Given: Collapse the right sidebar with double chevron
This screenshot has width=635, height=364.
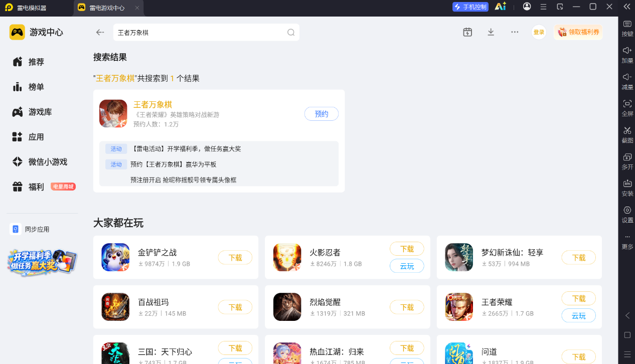Looking at the screenshot, I should click(x=626, y=7).
